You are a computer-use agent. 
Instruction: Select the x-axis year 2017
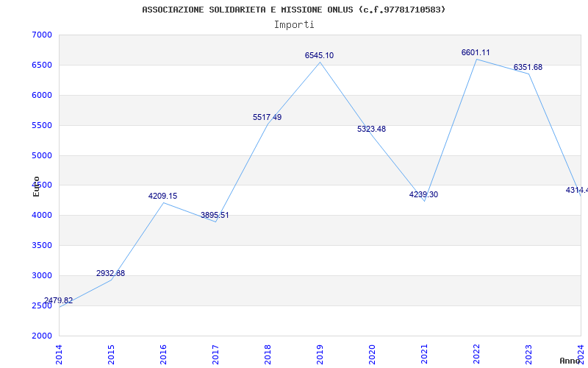coord(215,355)
